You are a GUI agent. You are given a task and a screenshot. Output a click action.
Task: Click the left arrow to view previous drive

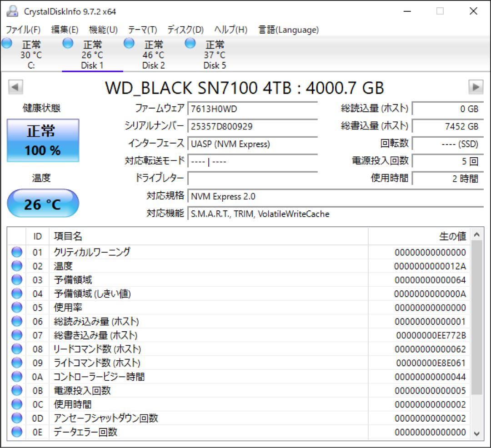(14, 86)
